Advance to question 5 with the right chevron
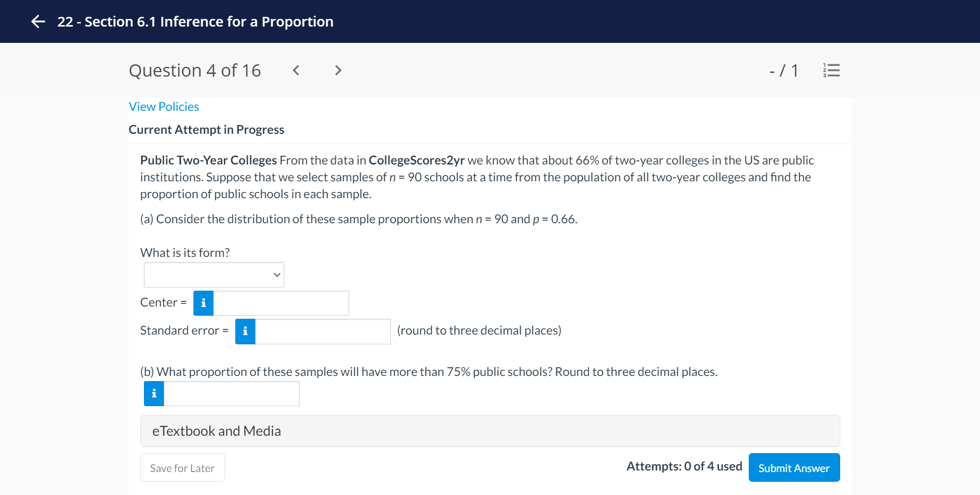This screenshot has height=495, width=980. click(x=337, y=70)
